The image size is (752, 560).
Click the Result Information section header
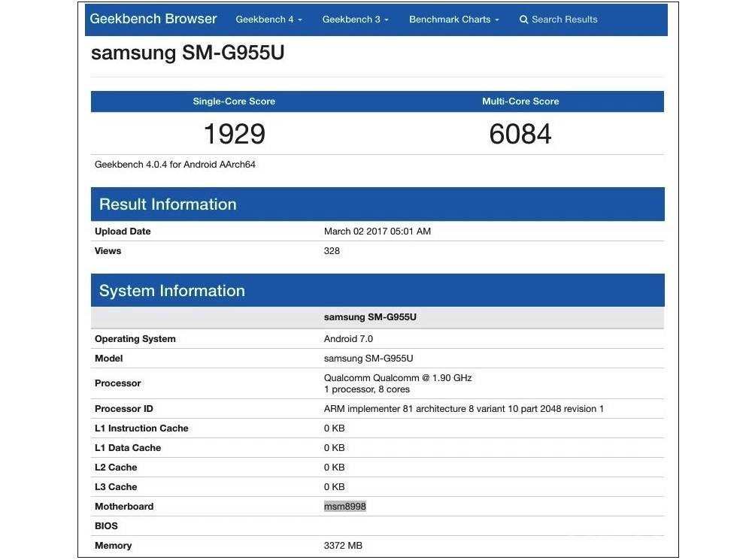(x=378, y=204)
